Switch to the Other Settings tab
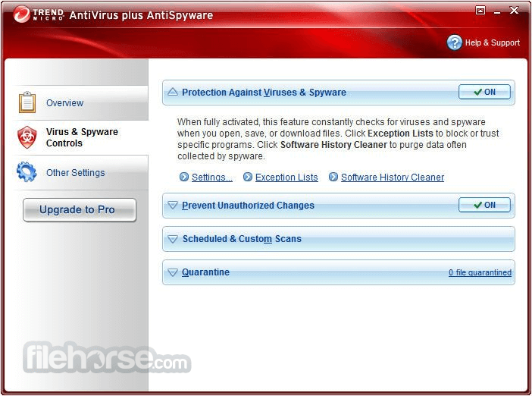The width and height of the screenshot is (532, 396). (x=81, y=172)
